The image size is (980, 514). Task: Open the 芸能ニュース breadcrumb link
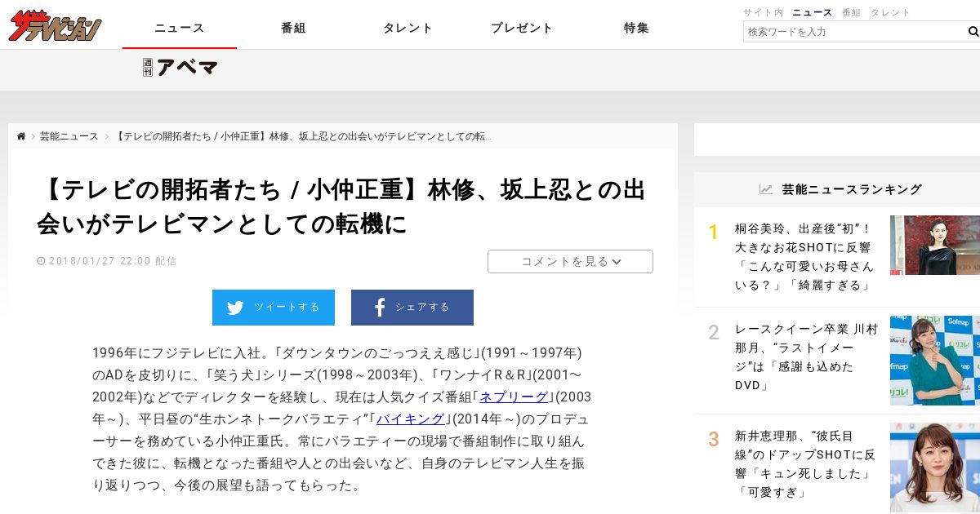[x=69, y=136]
